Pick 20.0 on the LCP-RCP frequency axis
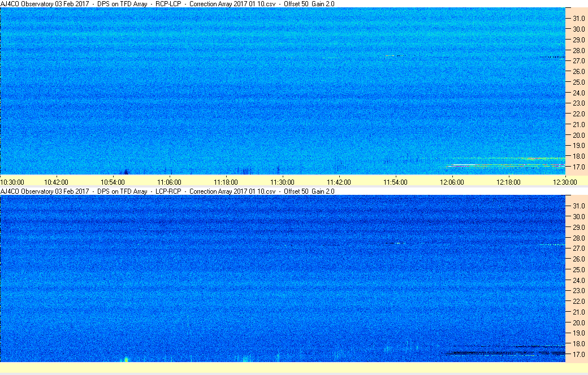This screenshot has width=588, height=375. [x=578, y=322]
